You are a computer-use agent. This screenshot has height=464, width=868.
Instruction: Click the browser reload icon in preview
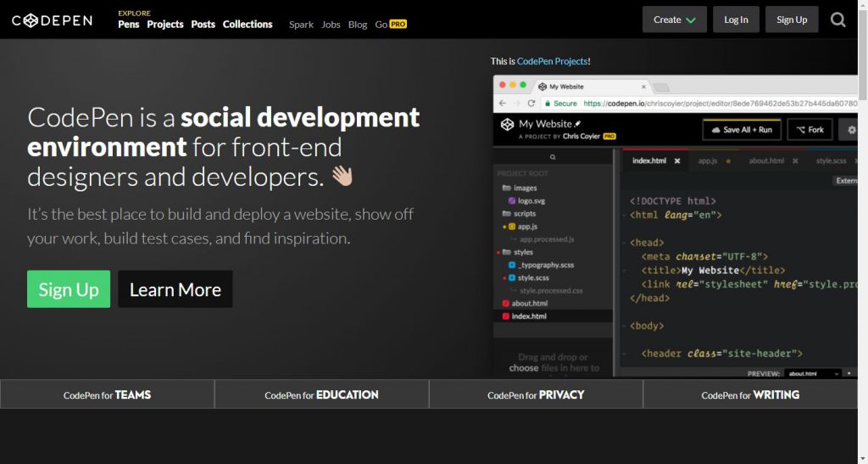531,103
